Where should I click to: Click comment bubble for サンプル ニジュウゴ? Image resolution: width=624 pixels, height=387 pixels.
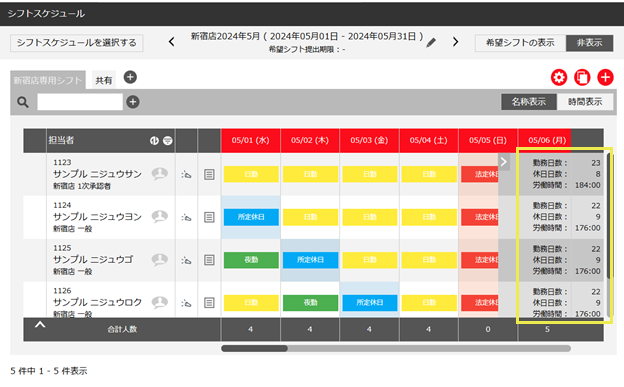coord(159,260)
